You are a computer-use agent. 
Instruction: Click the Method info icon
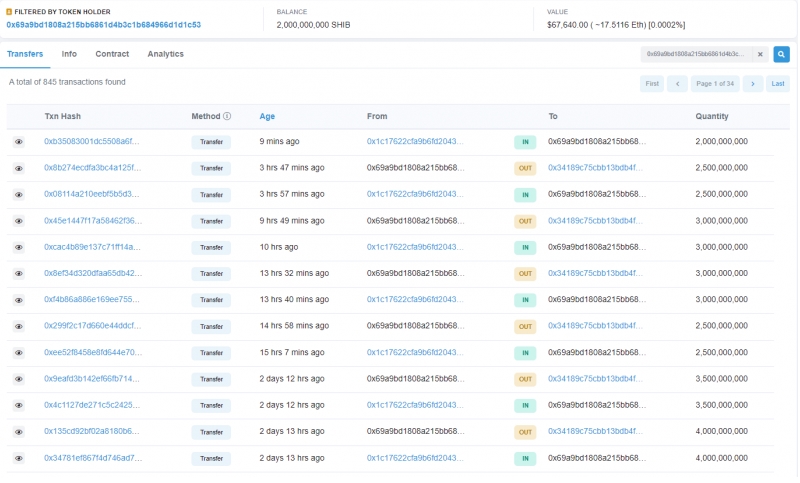click(227, 116)
